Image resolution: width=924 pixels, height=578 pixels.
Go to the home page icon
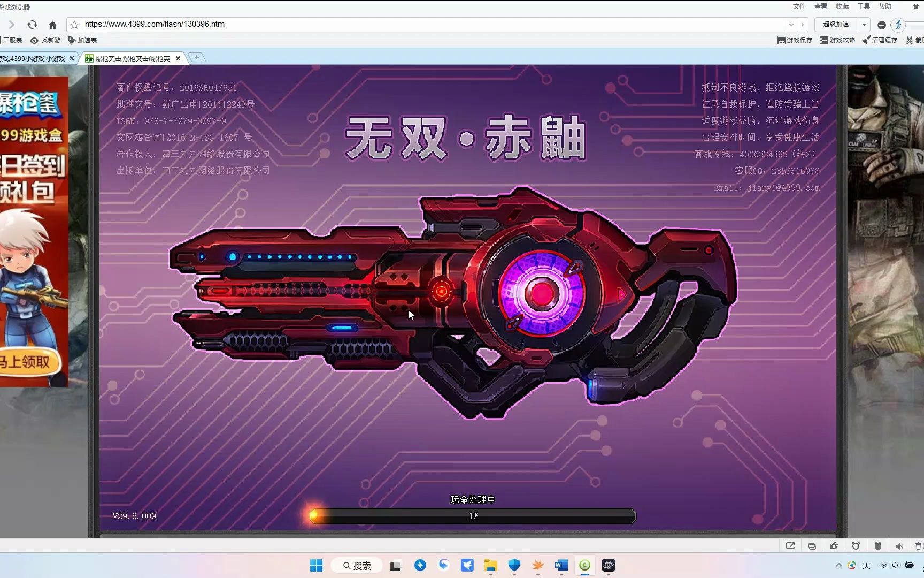(x=52, y=25)
